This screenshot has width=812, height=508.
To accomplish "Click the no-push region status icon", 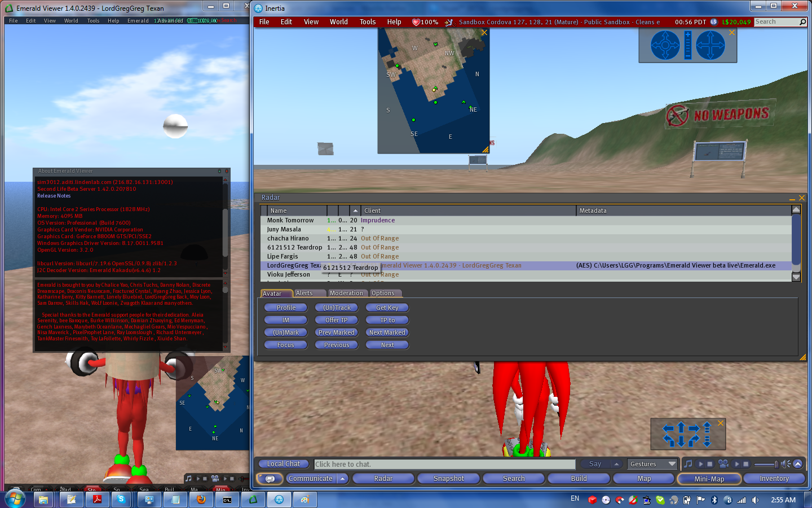I will (449, 22).
